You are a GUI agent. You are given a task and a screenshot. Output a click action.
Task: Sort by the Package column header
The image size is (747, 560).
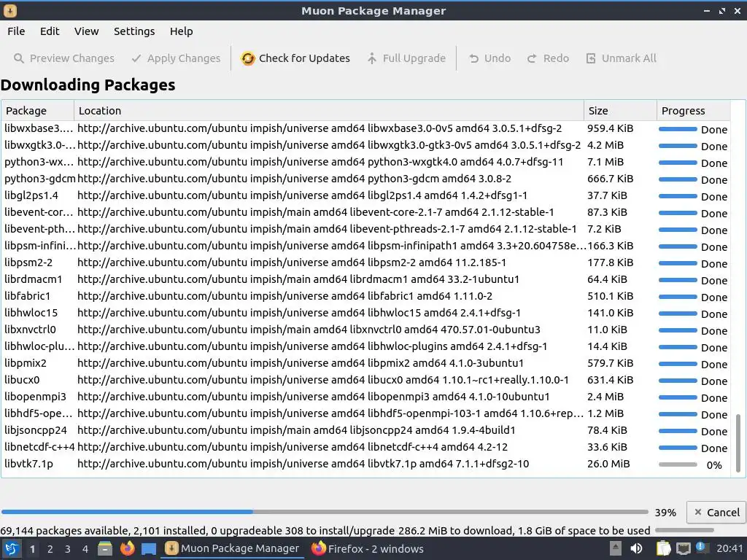(x=38, y=111)
